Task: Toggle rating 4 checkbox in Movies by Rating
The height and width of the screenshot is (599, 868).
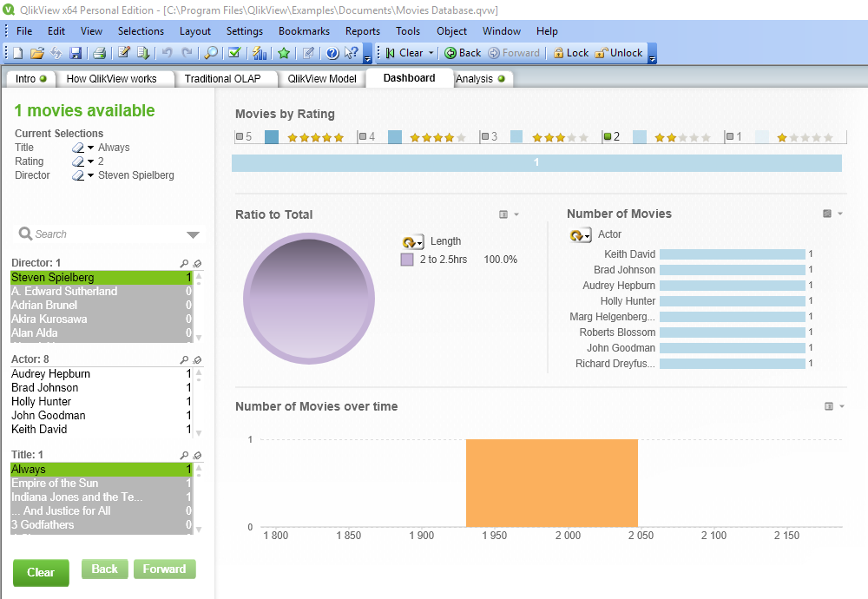Action: click(363, 136)
